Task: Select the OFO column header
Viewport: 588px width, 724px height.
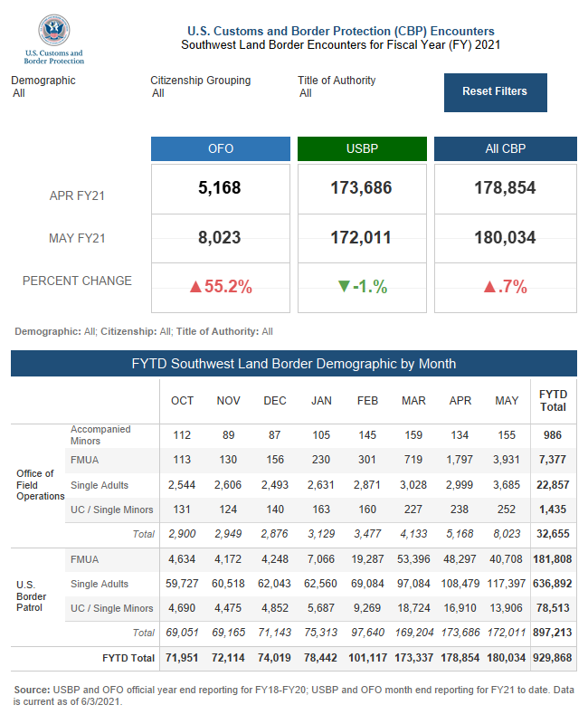Action: tap(221, 148)
